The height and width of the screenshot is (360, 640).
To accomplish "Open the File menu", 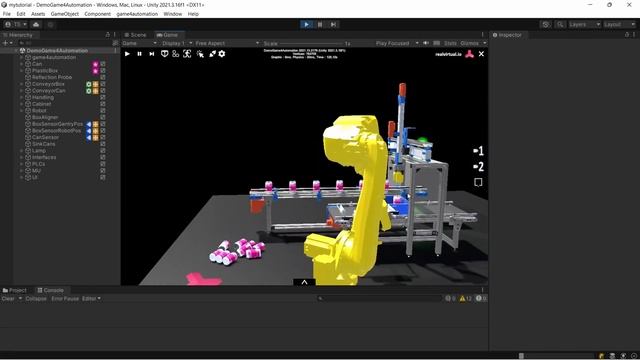I will 7,14.
